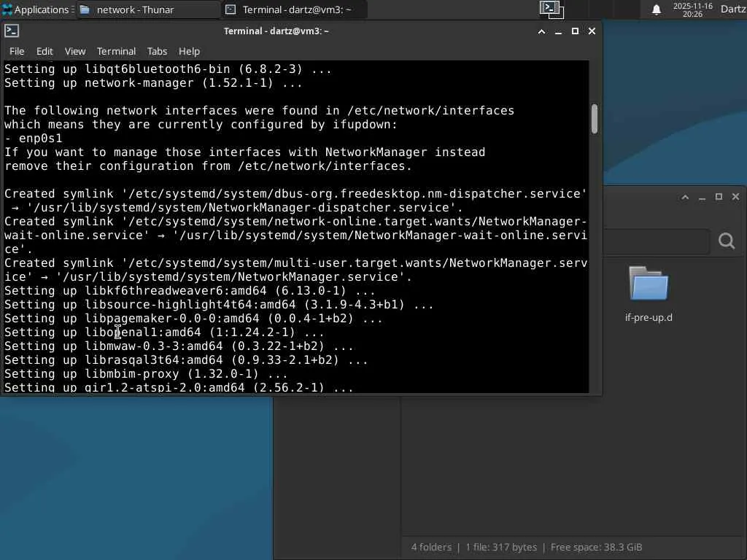Screen dimensions: 747x560
Task: Click the Thunar location bar field
Action: tap(656, 241)
